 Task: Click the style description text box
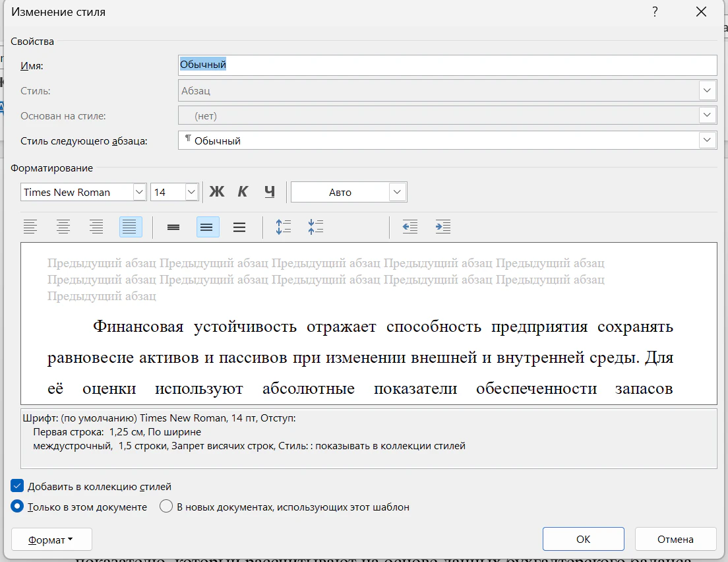tap(369, 439)
